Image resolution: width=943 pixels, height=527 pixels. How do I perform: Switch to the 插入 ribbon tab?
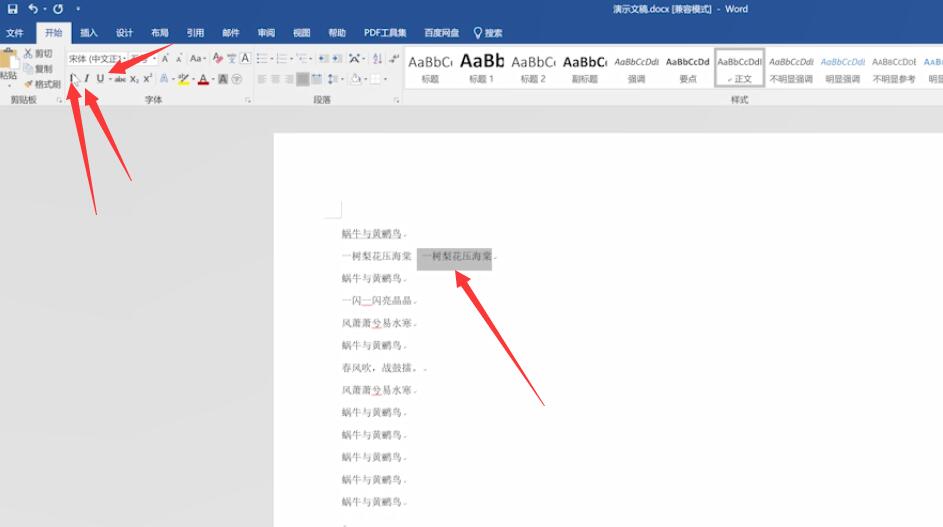click(x=88, y=32)
